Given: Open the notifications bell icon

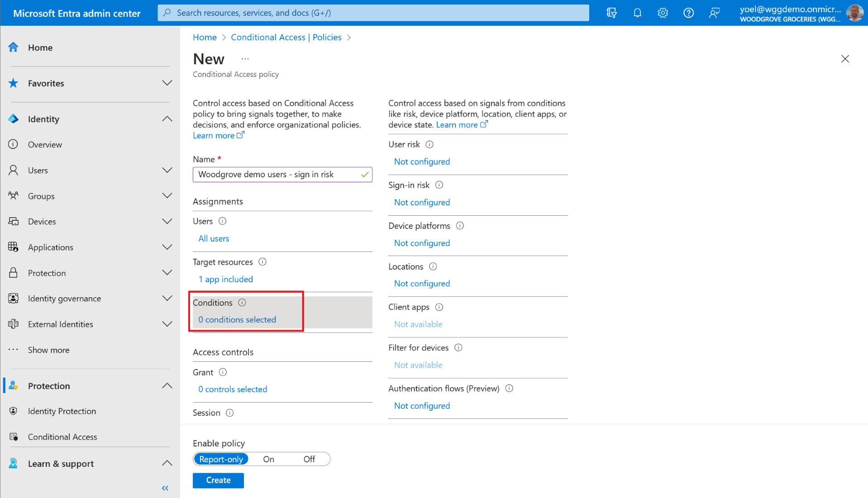Looking at the screenshot, I should pyautogui.click(x=637, y=13).
